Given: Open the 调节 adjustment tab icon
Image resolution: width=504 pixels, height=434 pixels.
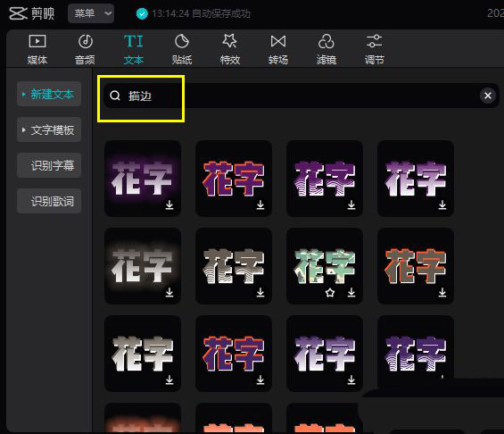Looking at the screenshot, I should click(374, 41).
